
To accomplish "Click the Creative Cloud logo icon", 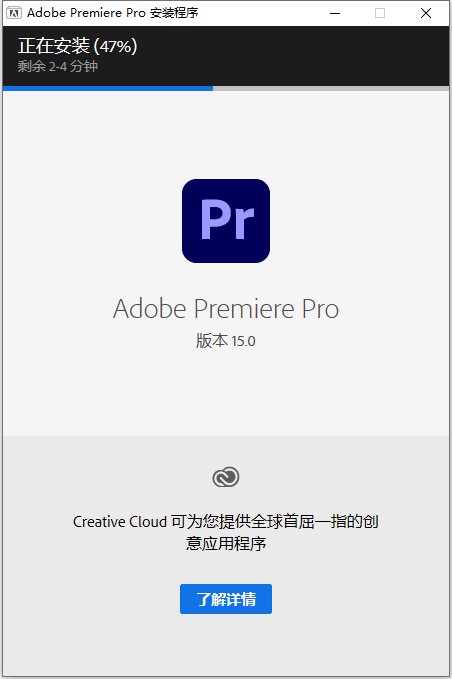I will (226, 477).
